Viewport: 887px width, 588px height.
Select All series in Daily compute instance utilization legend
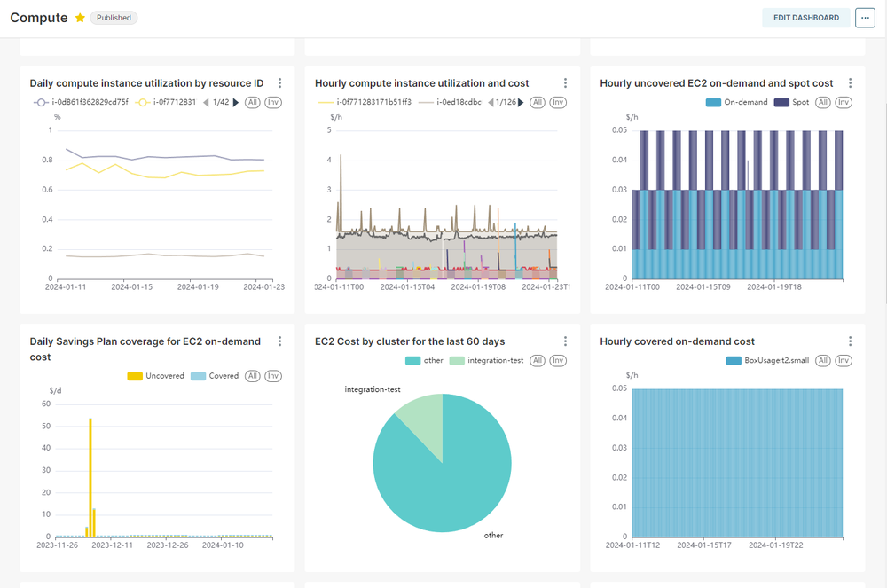(x=252, y=102)
